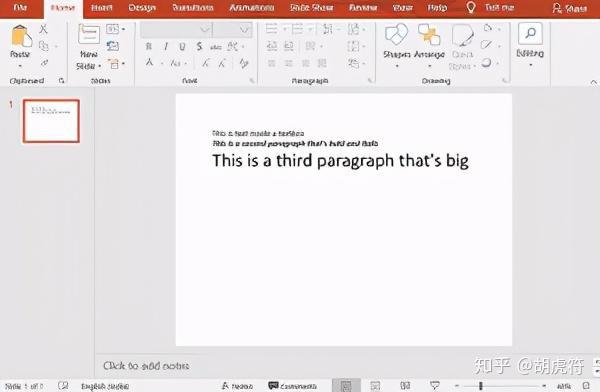The image size is (600, 392).
Task: Open the slide Layout dropdown
Action: (116, 29)
